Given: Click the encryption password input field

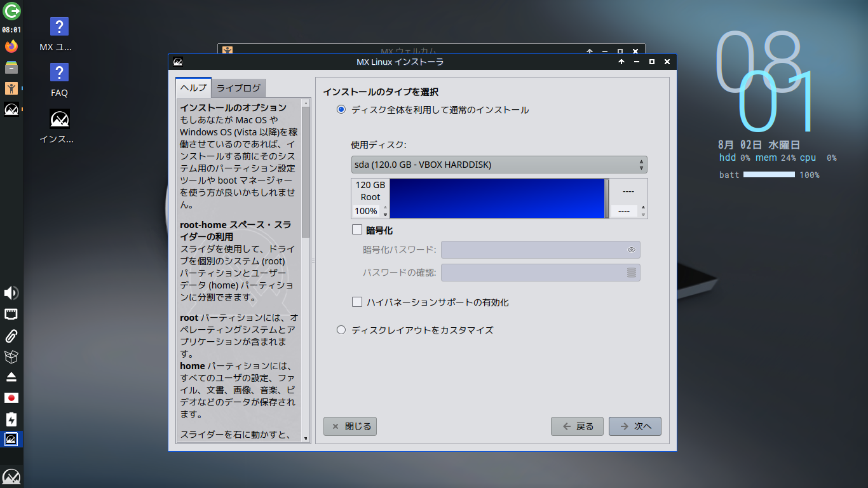Looking at the screenshot, I should point(540,250).
